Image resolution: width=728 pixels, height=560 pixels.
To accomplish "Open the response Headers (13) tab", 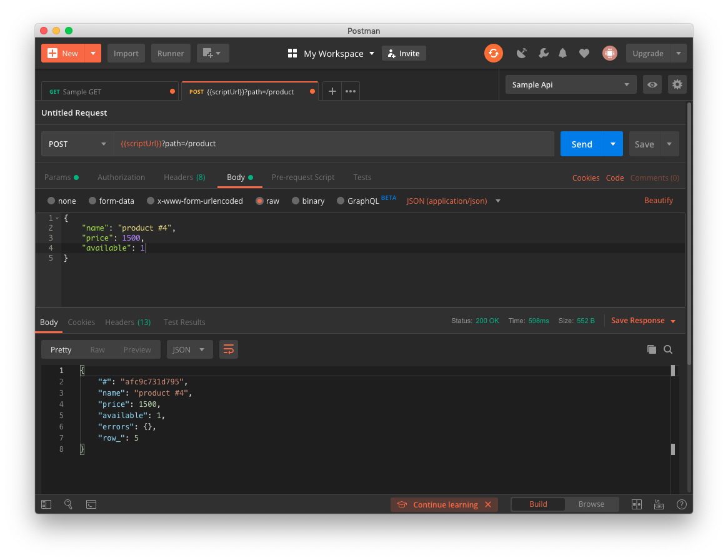I will tap(127, 322).
